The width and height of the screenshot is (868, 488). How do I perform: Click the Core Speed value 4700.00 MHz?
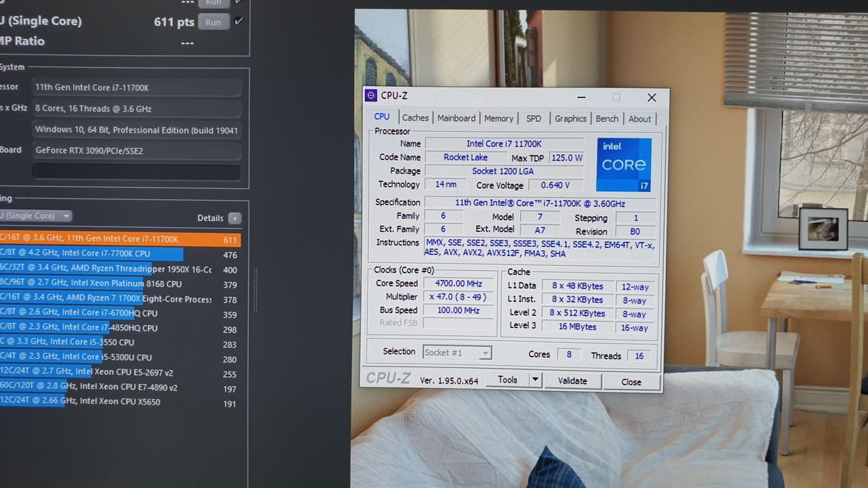pyautogui.click(x=459, y=283)
